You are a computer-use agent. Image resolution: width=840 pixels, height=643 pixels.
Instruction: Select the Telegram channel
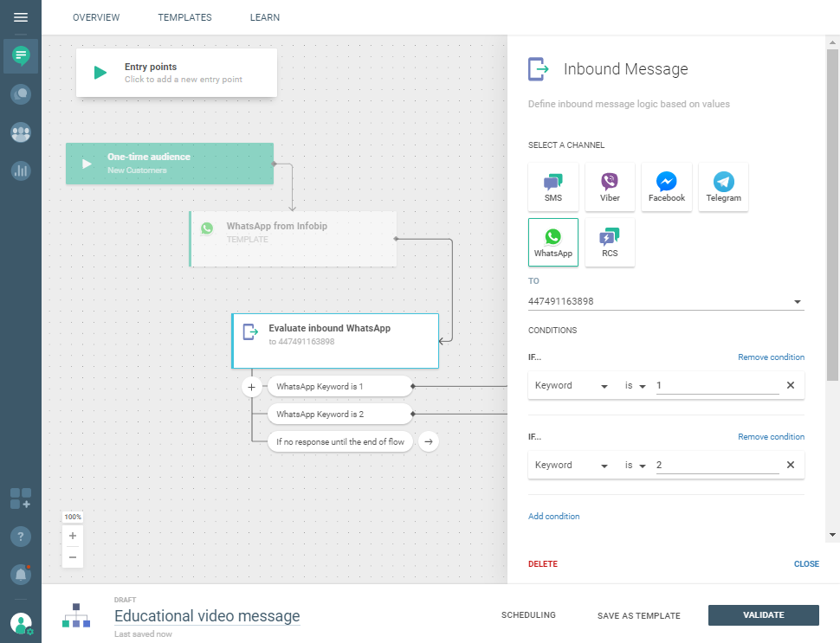(x=723, y=187)
